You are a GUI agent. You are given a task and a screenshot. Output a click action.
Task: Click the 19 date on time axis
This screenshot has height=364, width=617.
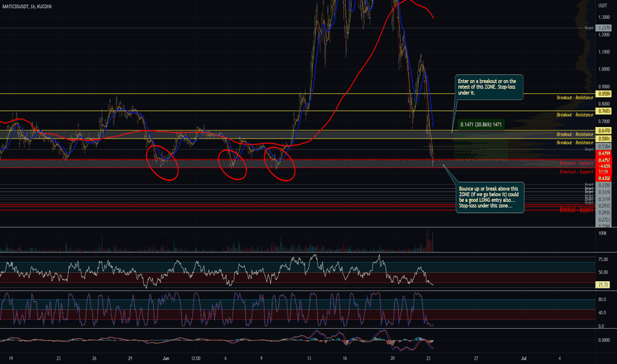coord(11,359)
